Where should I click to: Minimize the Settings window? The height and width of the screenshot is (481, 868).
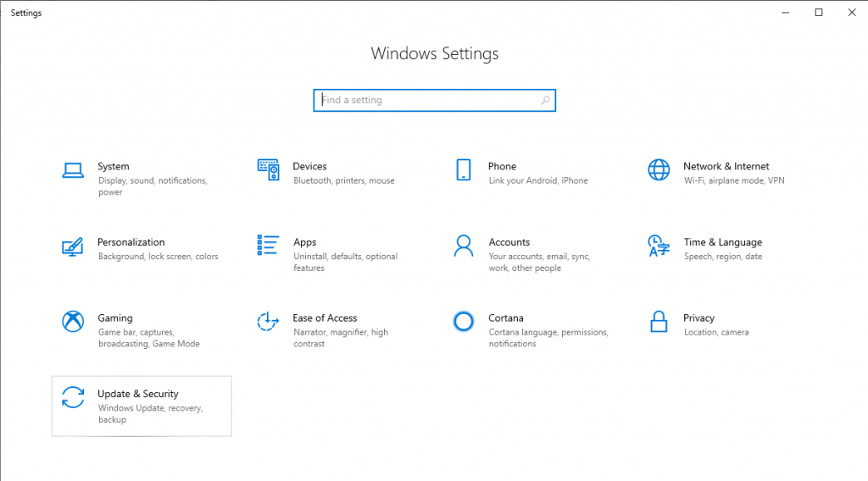tap(786, 12)
